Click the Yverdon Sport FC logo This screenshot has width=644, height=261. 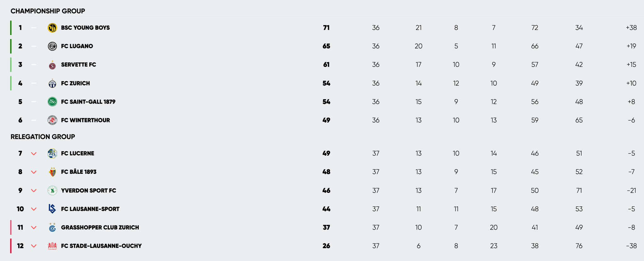coord(52,190)
